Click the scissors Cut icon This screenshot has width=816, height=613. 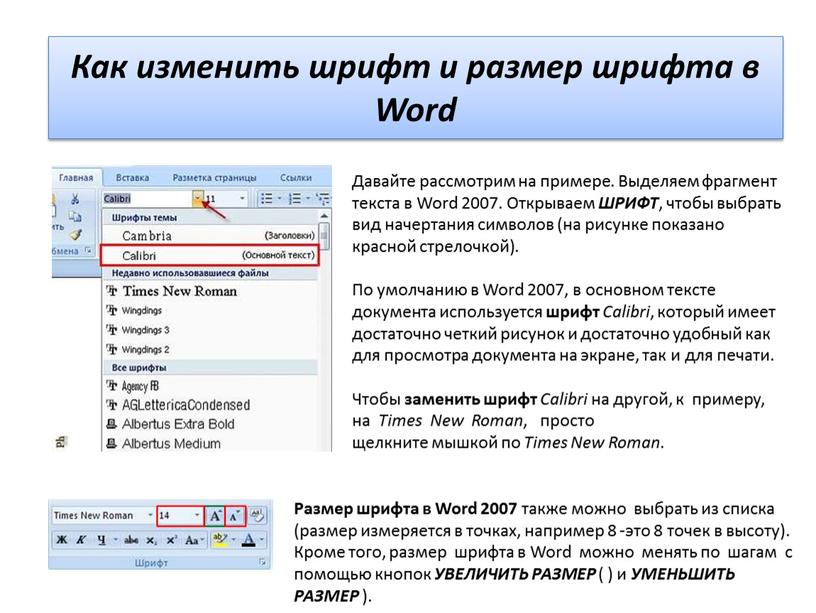tap(74, 199)
